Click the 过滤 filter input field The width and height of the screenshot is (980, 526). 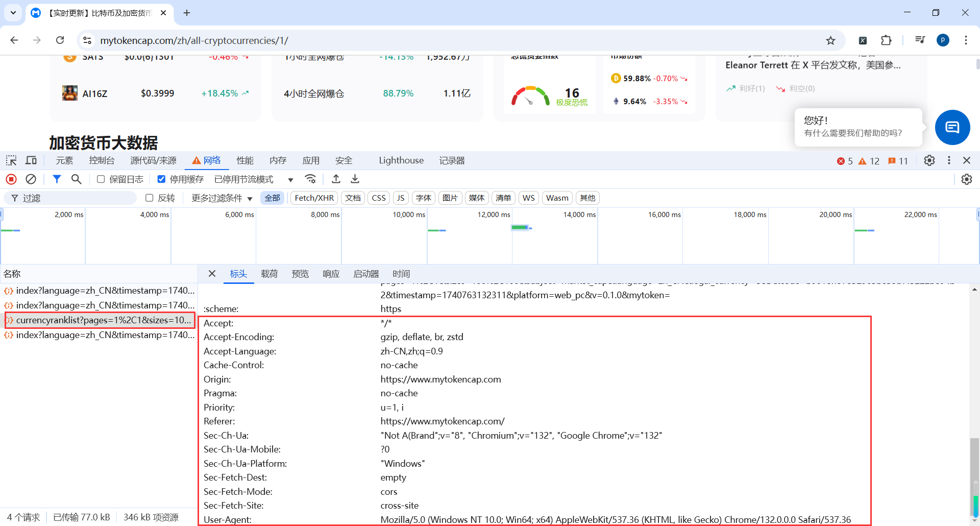[71, 198]
